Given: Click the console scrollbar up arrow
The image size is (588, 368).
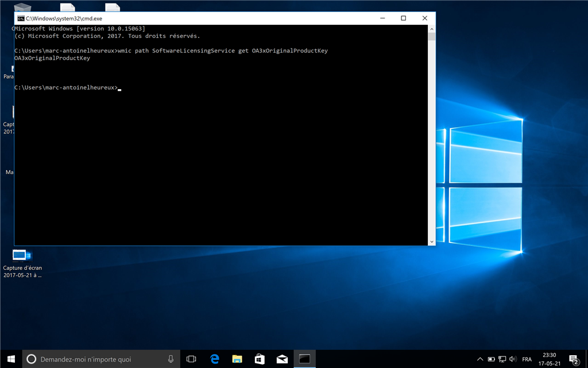Looking at the screenshot, I should tap(432, 29).
